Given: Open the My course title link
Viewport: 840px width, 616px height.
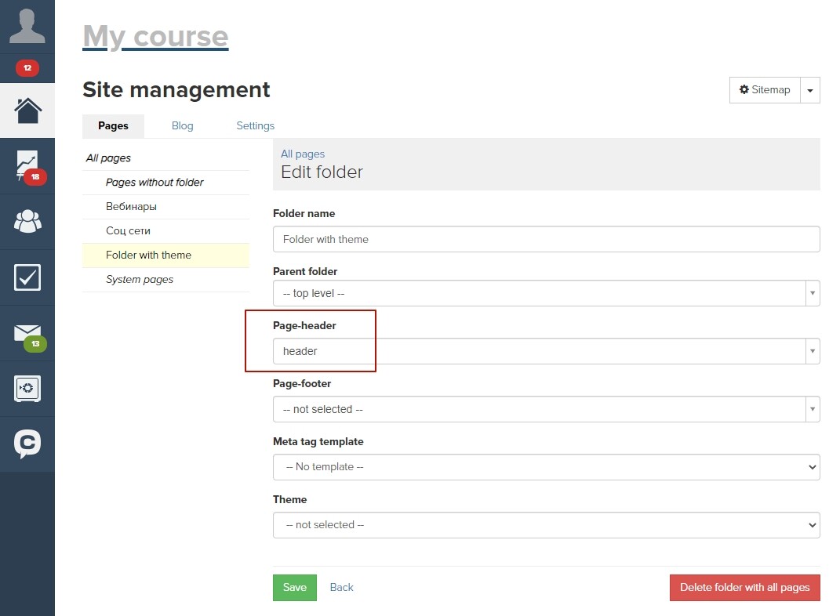Looking at the screenshot, I should tap(155, 36).
